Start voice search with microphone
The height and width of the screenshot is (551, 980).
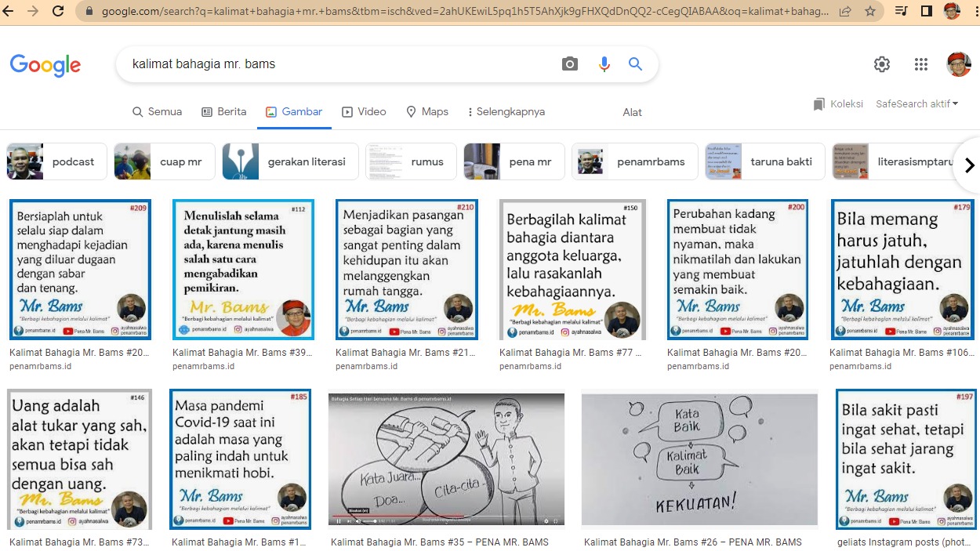point(604,64)
